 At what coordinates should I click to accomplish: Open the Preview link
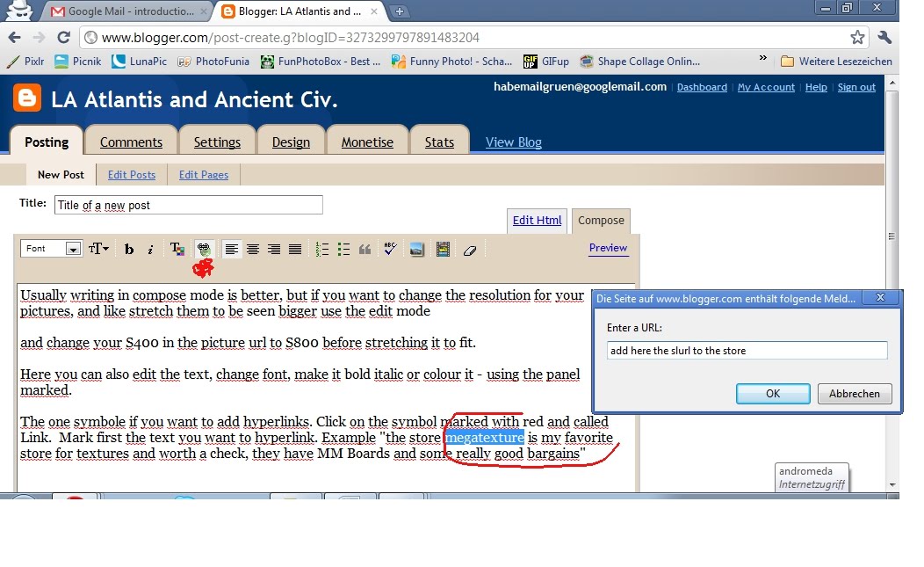point(608,248)
